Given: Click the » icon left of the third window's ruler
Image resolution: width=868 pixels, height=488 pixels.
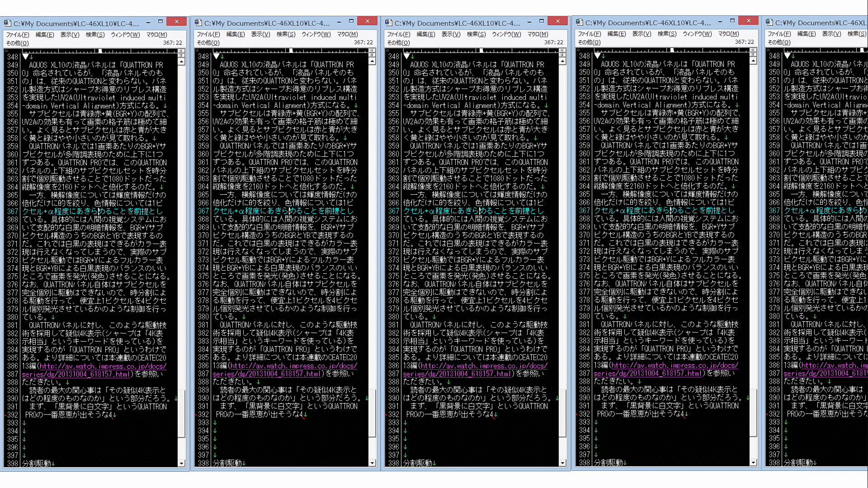Looking at the screenshot, I should tap(387, 51).
